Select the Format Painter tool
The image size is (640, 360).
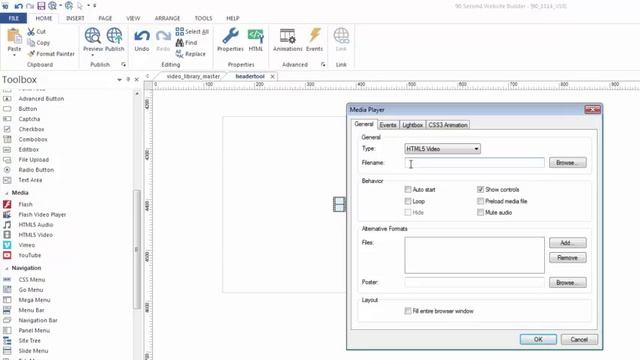coord(51,53)
